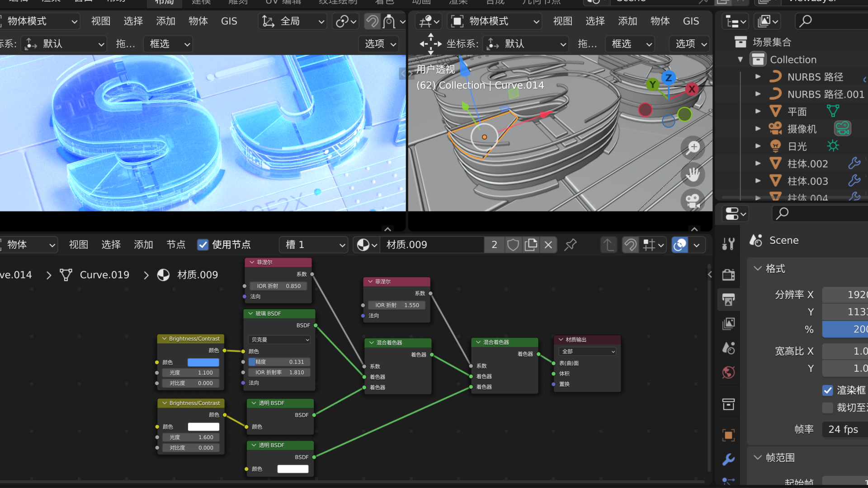Click the X to unlink material 材质.009
The width and height of the screenshot is (868, 488).
pyautogui.click(x=548, y=244)
